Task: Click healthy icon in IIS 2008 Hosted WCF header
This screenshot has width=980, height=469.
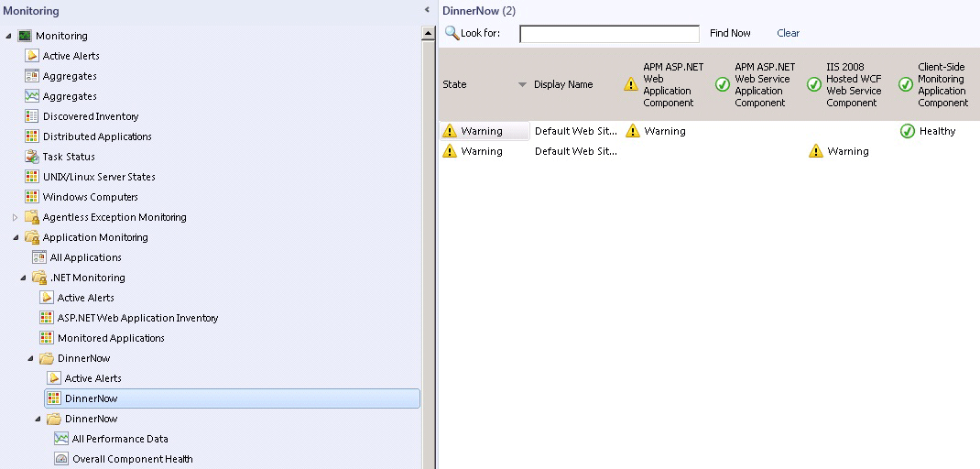Action: tap(813, 84)
